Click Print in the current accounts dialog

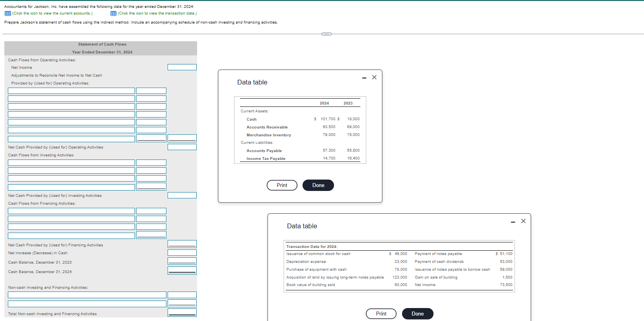pyautogui.click(x=282, y=185)
